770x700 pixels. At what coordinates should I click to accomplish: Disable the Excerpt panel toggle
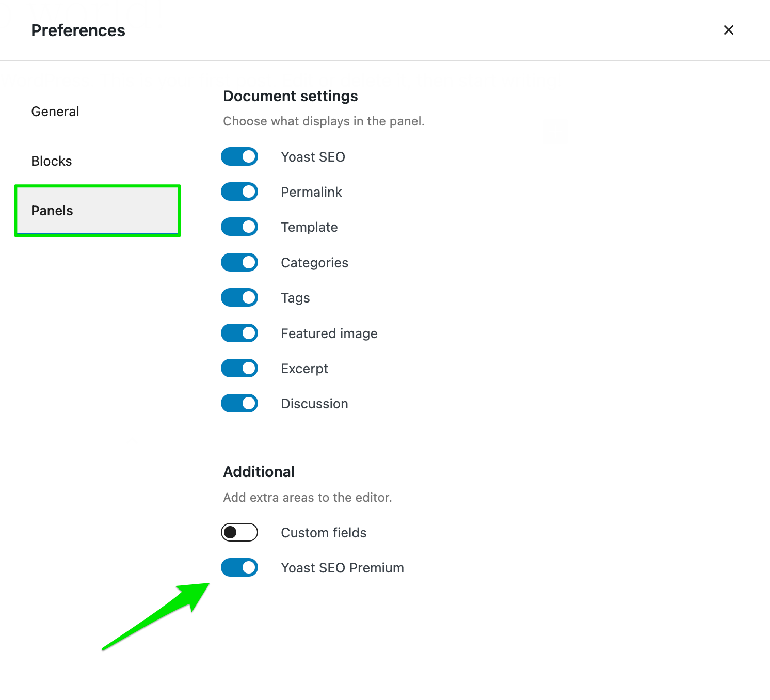point(239,368)
